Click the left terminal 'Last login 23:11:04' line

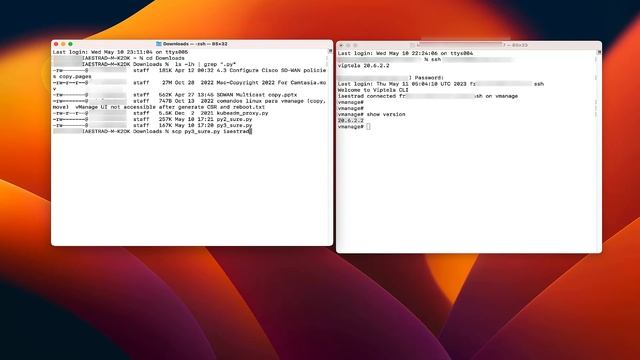coord(120,52)
